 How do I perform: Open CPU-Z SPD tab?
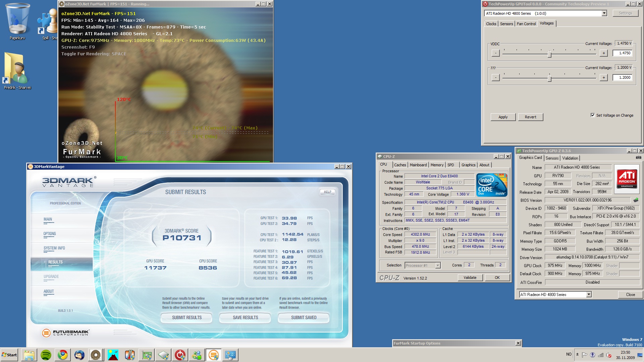pyautogui.click(x=450, y=165)
